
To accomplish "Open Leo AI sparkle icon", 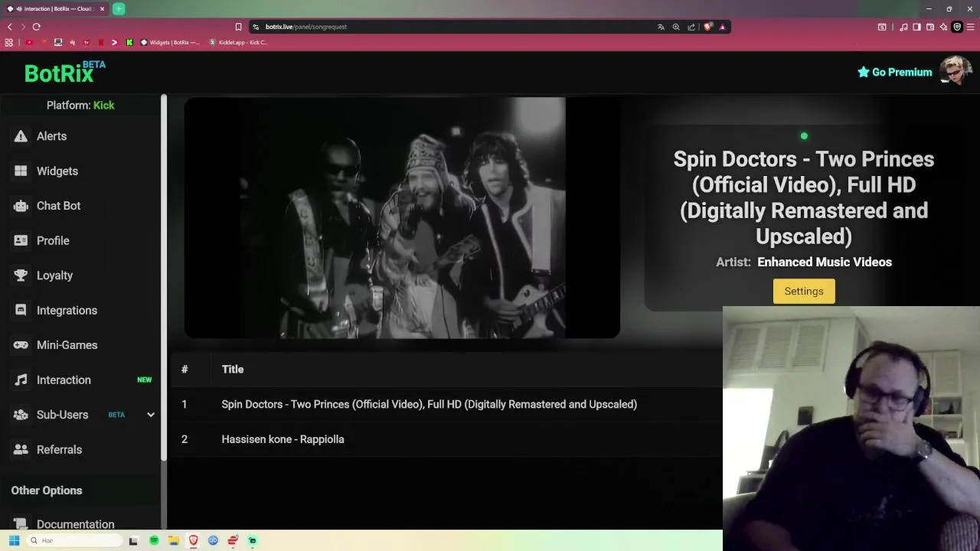I will coord(943,27).
